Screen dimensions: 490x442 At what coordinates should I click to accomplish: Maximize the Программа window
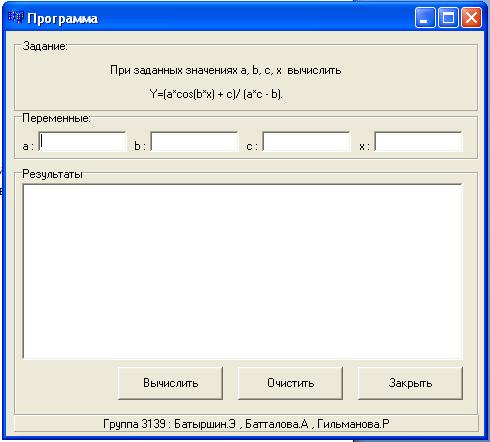coord(448,17)
